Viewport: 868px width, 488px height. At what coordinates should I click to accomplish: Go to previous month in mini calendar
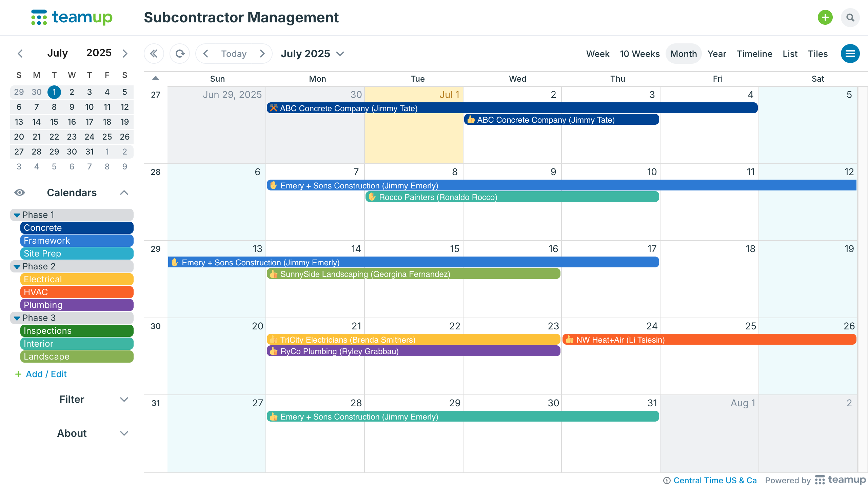(x=20, y=54)
